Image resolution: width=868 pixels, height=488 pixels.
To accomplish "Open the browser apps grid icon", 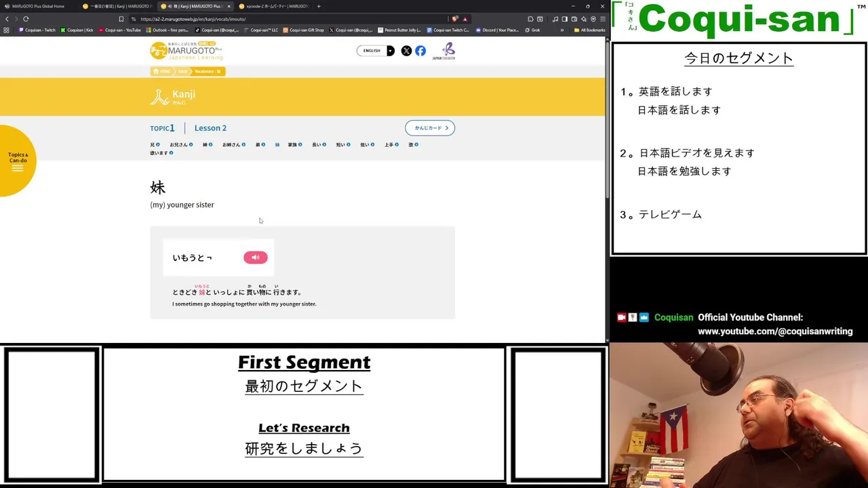I will coord(6,30).
